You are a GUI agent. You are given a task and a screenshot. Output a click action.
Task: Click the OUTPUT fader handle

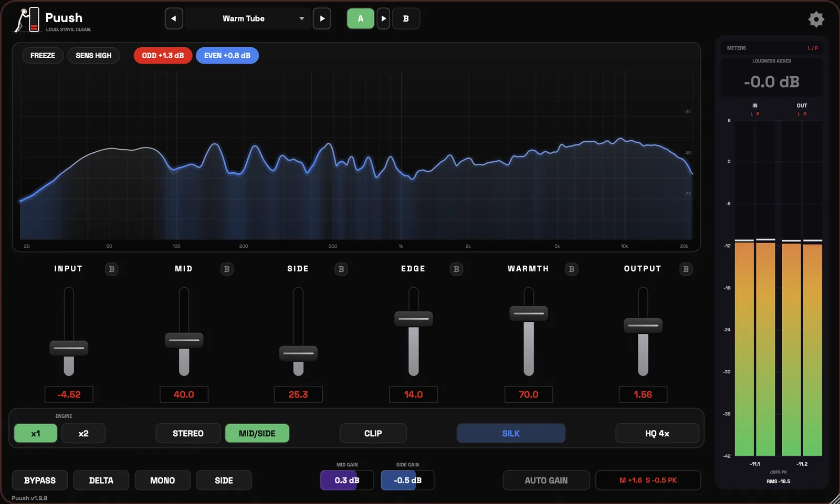(643, 325)
